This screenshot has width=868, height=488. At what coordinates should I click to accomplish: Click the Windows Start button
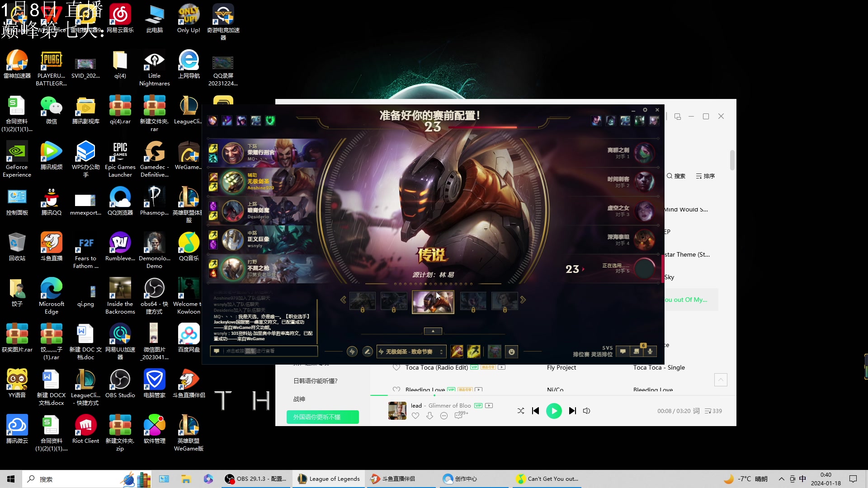[11, 479]
